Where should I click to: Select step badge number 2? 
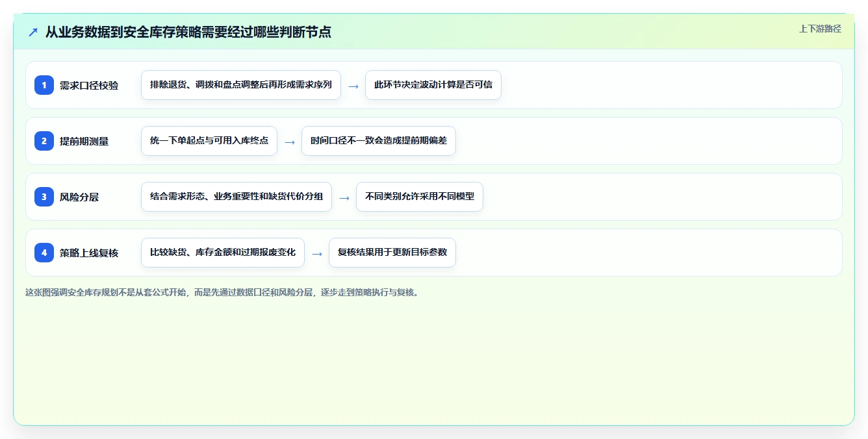[x=44, y=141]
